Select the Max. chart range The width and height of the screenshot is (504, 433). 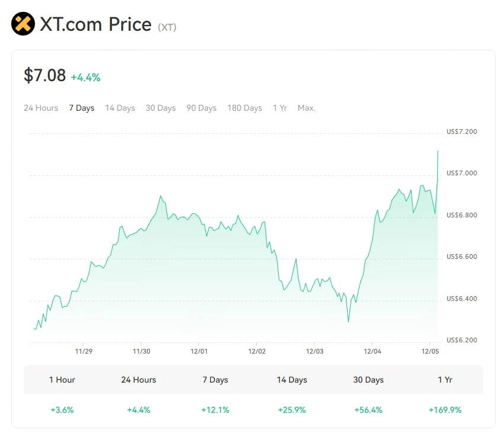tap(306, 108)
